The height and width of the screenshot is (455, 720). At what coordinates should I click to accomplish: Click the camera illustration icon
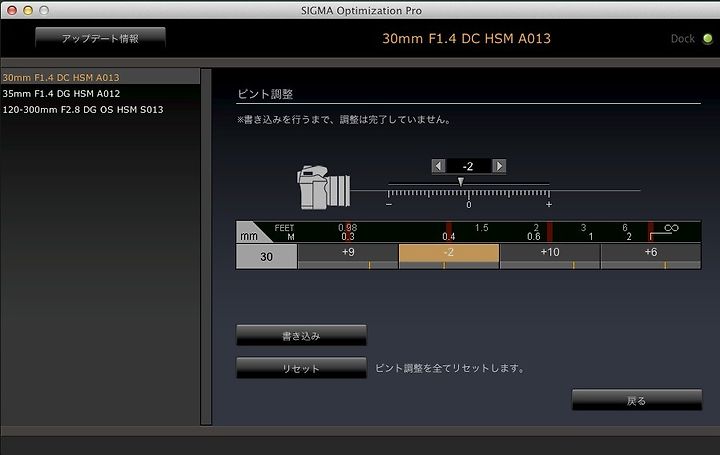[x=323, y=187]
